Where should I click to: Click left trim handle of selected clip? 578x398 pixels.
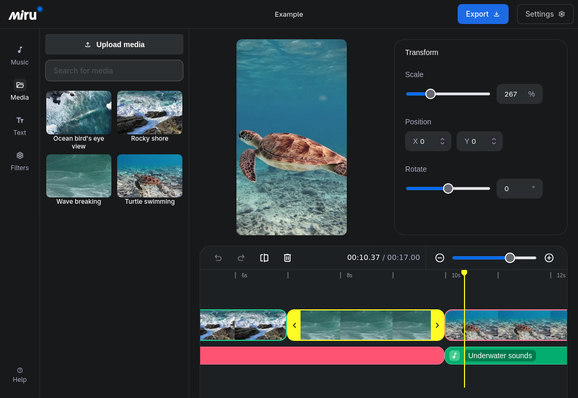pos(294,325)
